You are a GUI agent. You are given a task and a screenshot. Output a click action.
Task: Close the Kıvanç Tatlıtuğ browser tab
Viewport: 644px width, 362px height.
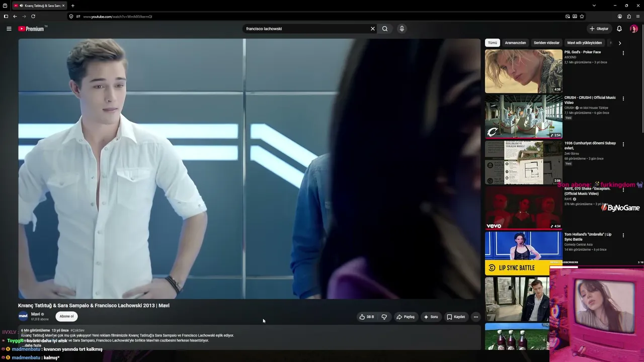point(64,6)
